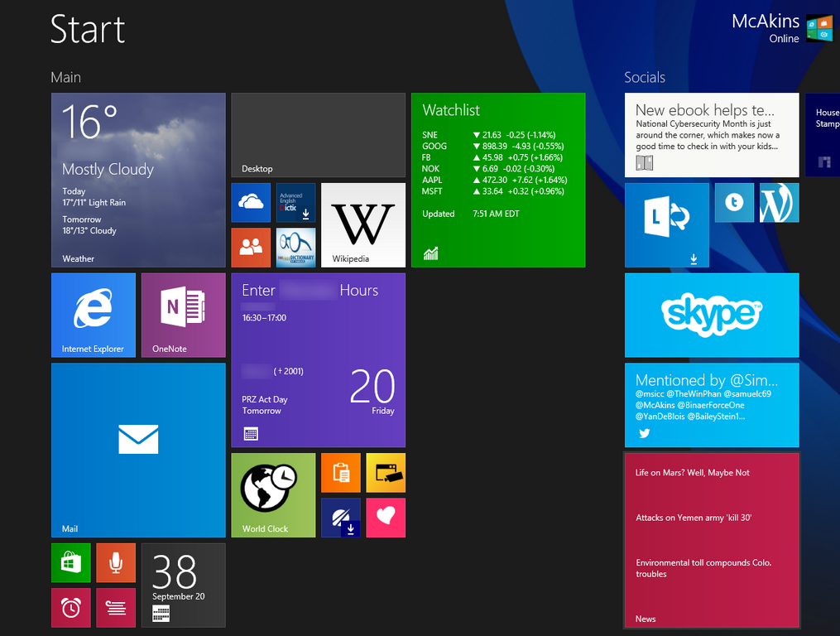Open the Lync tile

(666, 224)
